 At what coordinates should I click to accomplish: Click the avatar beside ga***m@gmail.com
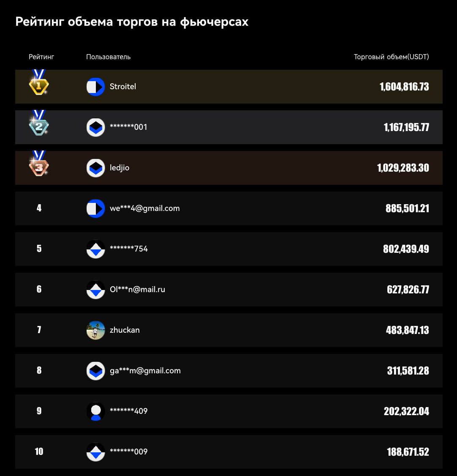click(95, 371)
